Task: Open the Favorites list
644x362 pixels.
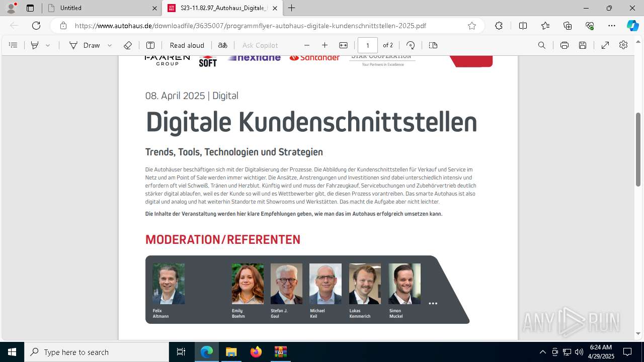Action: [x=545, y=26]
